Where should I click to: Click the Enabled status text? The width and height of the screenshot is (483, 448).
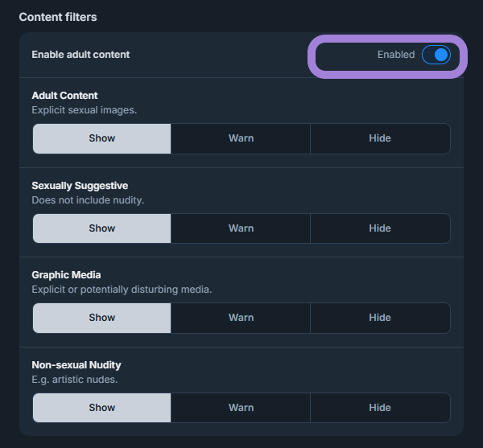click(x=395, y=55)
